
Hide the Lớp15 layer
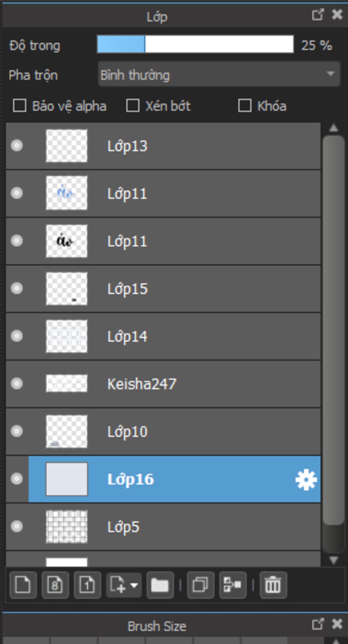pos(17,289)
